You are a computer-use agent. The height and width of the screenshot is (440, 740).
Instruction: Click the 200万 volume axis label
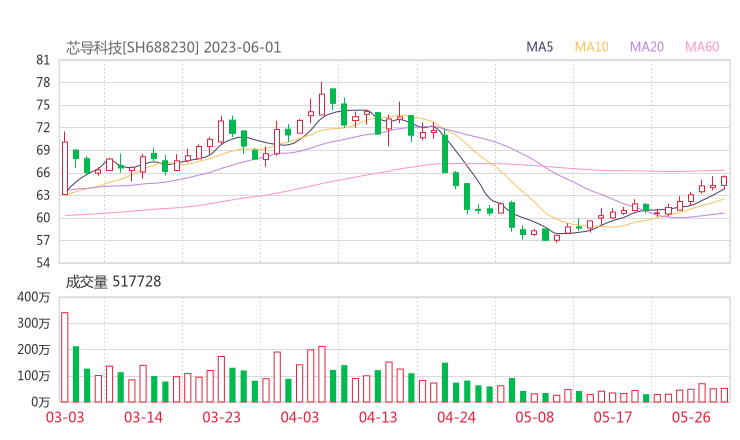(34, 350)
